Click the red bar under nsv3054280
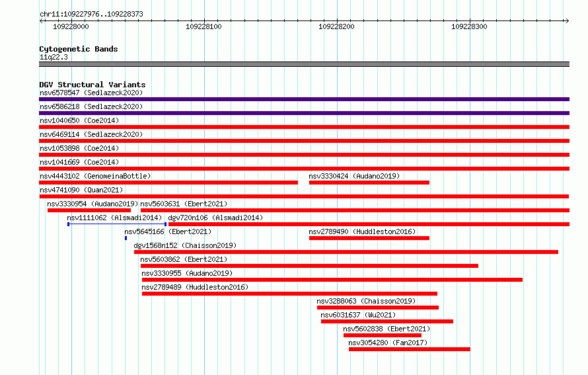 click(410, 349)
